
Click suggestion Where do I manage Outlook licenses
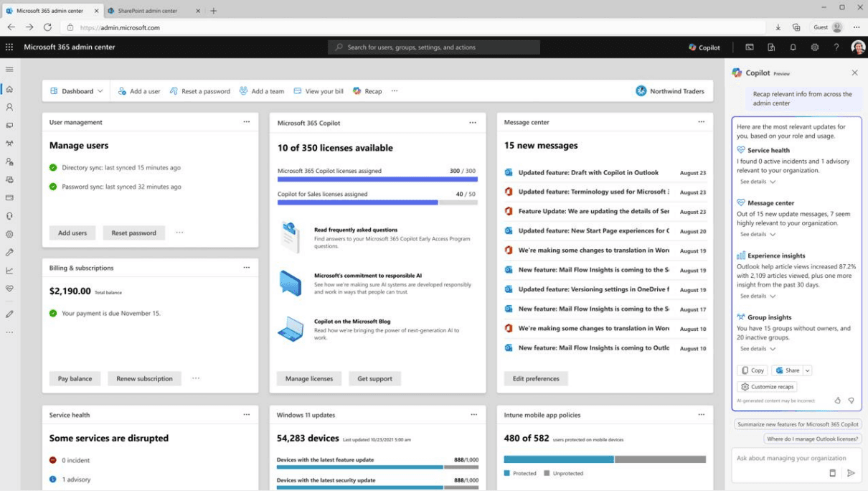click(813, 439)
